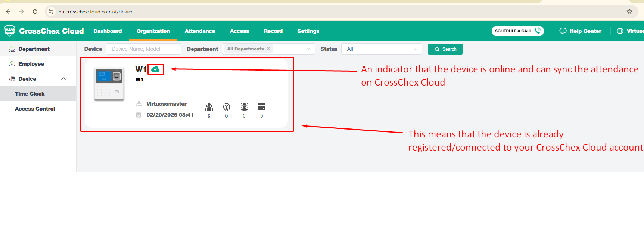Open the Help Center link
The height and width of the screenshot is (242, 644).
[x=581, y=31]
